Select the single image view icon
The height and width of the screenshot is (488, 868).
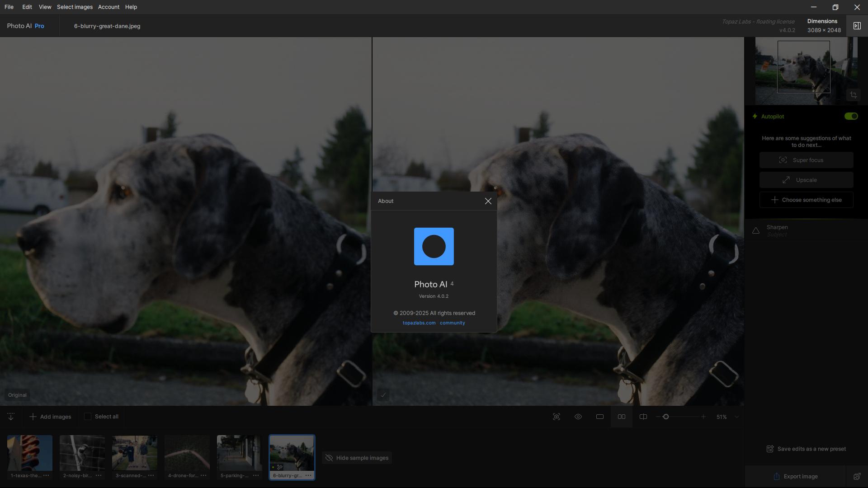pos(600,417)
